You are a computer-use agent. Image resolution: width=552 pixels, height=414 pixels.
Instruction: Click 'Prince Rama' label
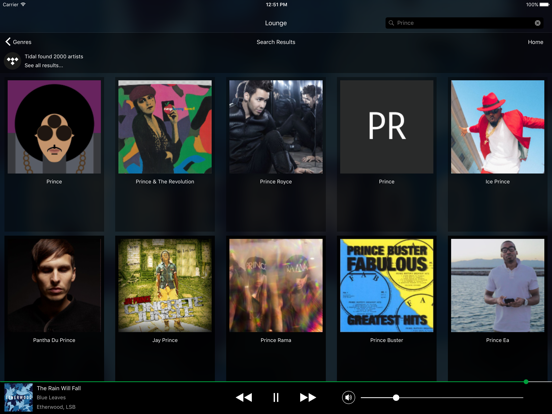click(276, 340)
